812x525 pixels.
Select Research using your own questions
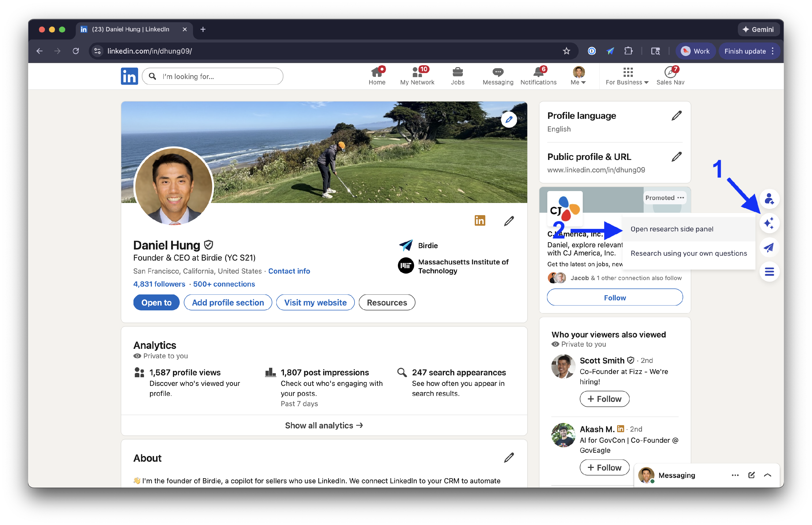click(x=688, y=253)
